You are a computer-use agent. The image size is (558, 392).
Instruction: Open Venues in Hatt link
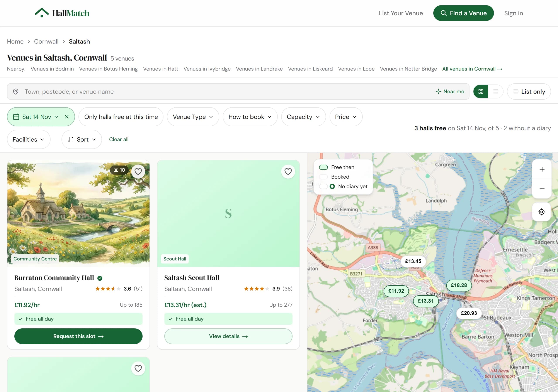pyautogui.click(x=161, y=69)
